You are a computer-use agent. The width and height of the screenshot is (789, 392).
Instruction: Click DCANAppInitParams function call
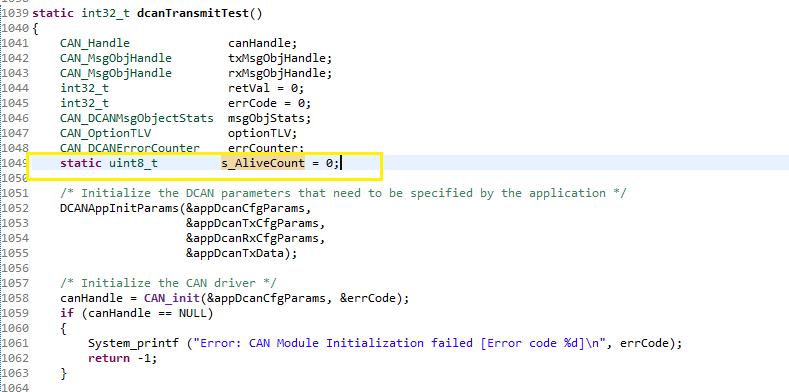tap(119, 208)
